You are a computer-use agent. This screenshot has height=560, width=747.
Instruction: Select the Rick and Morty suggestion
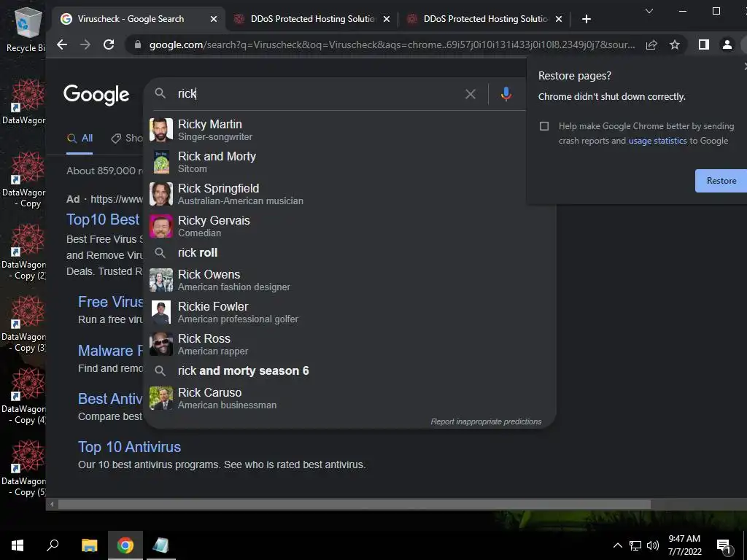(349, 162)
